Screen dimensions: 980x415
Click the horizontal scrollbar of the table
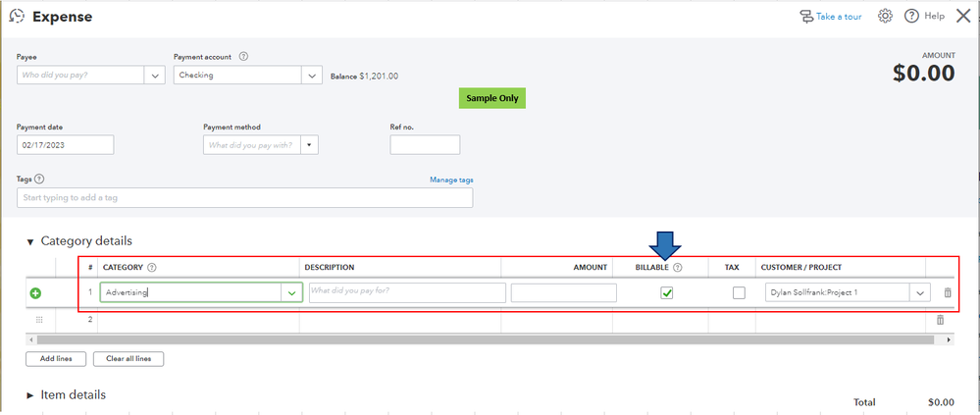pyautogui.click(x=485, y=340)
